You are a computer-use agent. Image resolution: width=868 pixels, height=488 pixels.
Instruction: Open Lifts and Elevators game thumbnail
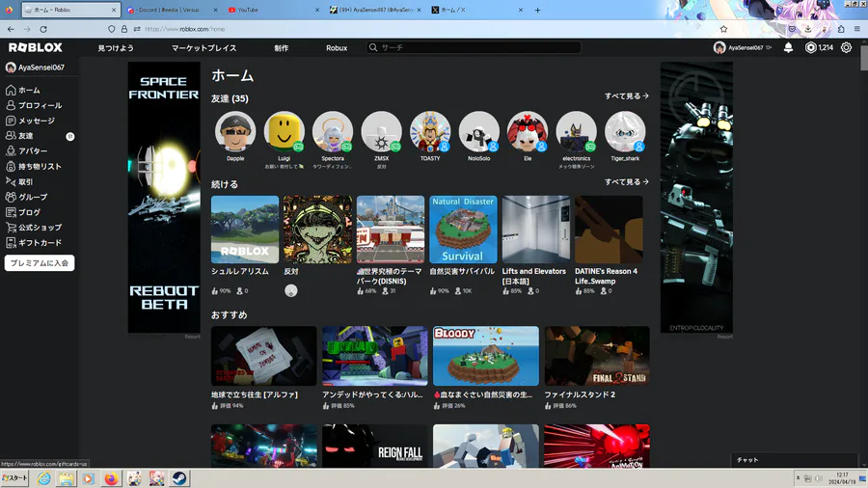pyautogui.click(x=536, y=230)
